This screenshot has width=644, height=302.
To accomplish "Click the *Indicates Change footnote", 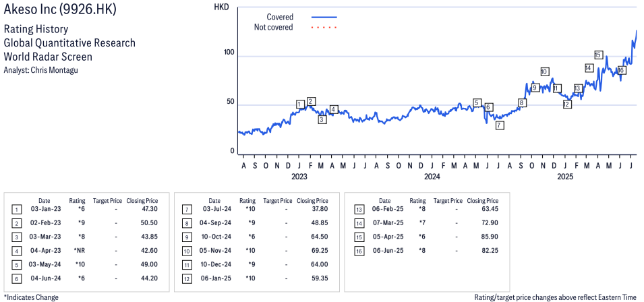I will 31,297.
